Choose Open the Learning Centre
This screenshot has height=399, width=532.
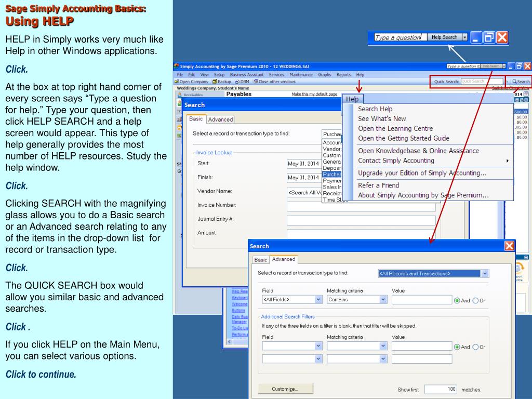395,129
